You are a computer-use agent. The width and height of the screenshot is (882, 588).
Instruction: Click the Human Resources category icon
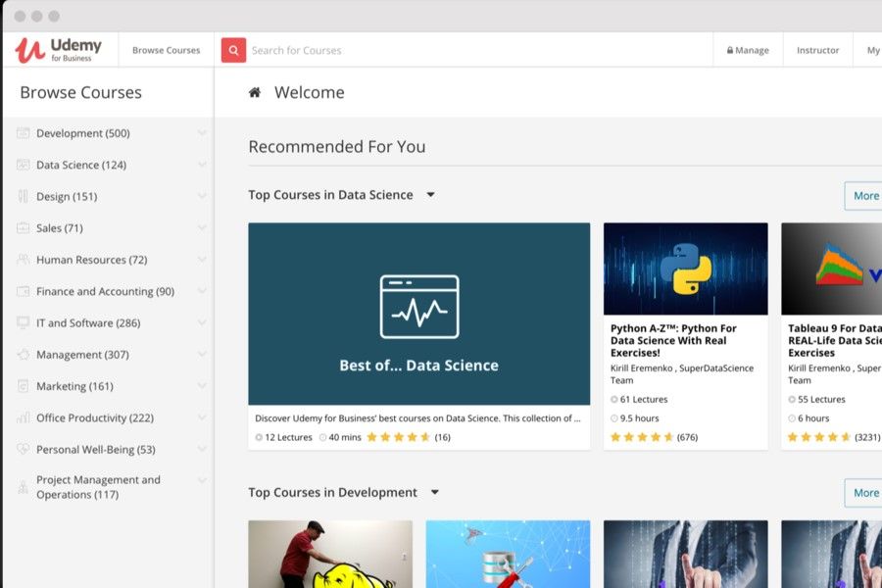[x=22, y=260]
